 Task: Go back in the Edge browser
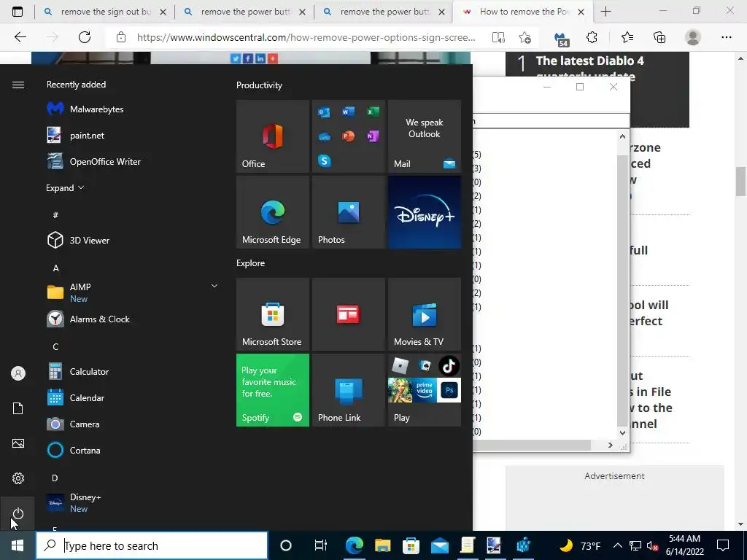(x=20, y=37)
